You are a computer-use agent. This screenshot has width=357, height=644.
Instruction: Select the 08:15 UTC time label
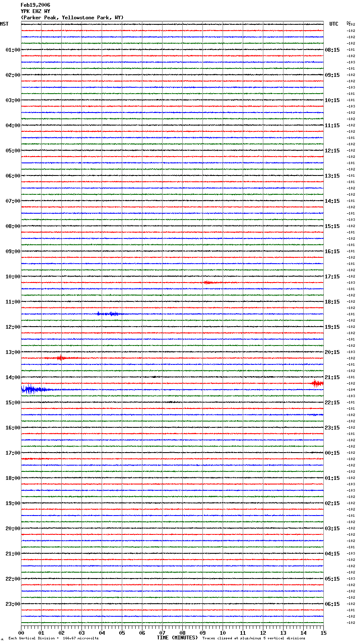pos(332,50)
